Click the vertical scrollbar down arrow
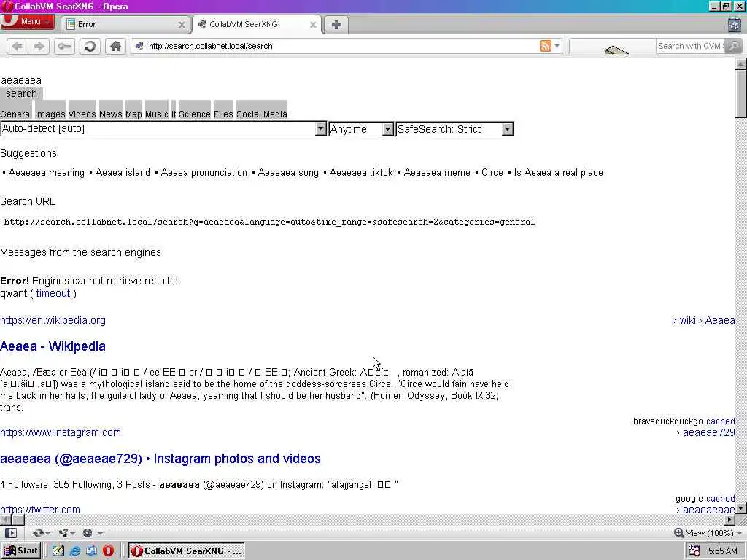Image resolution: width=747 pixels, height=560 pixels. [x=741, y=508]
